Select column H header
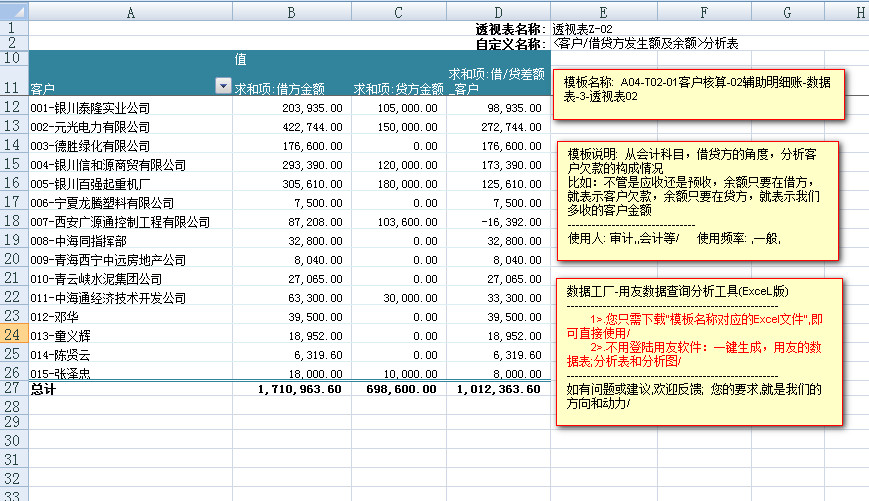Viewport: 869px width, 501px height. click(x=858, y=12)
